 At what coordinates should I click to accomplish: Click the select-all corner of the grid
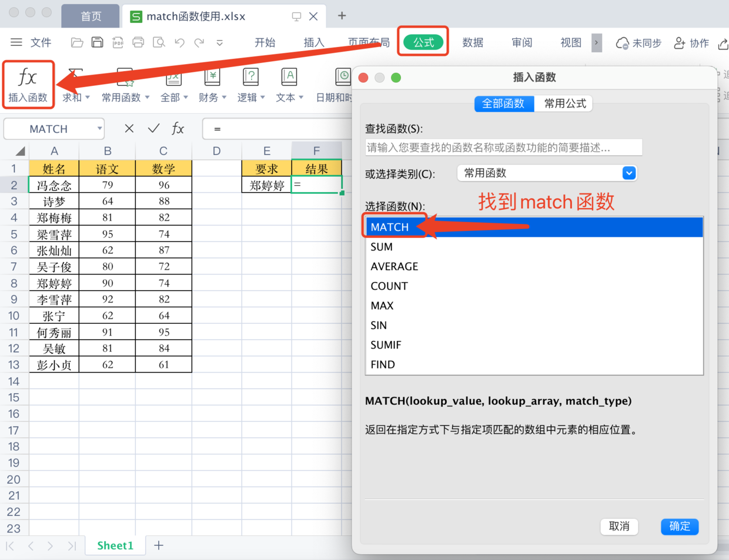pyautogui.click(x=21, y=151)
